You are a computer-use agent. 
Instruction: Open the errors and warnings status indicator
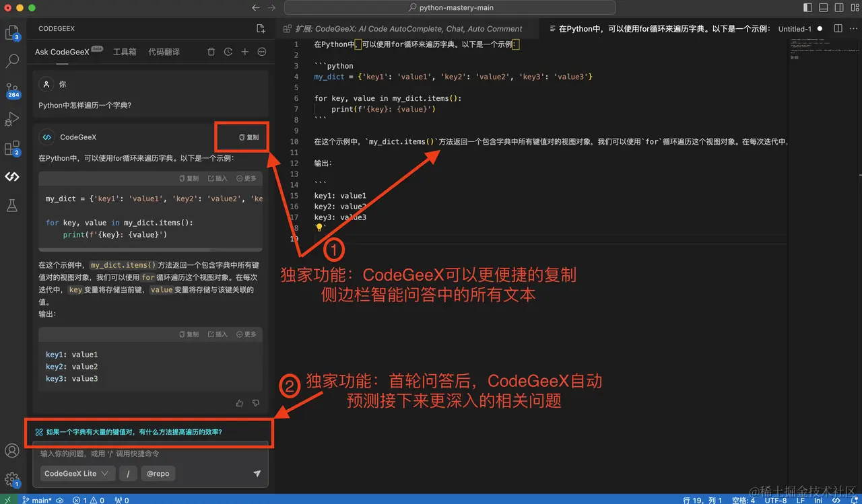pos(88,500)
